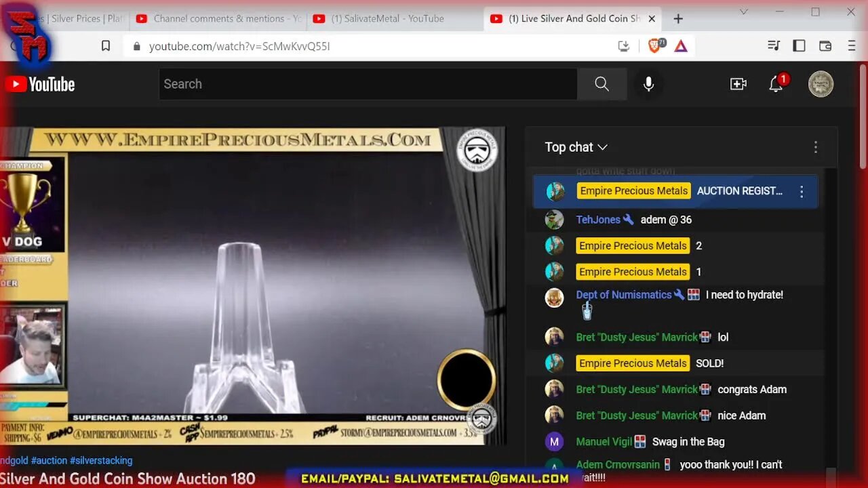
Task: Open the Create video icon
Action: pyautogui.click(x=738, y=84)
